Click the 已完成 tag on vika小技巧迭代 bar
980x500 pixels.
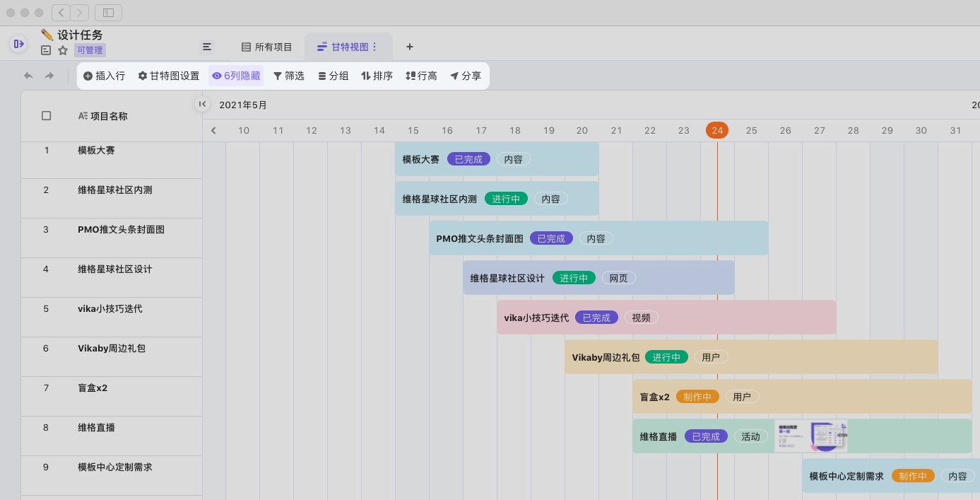pyautogui.click(x=596, y=318)
